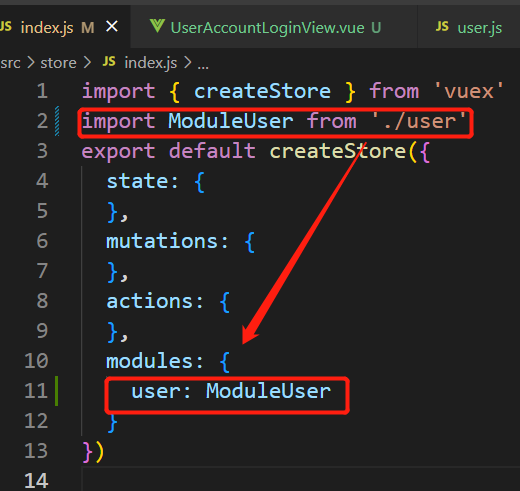Click the JS file icon on user.js tab
520x491 pixels.
tap(442, 26)
